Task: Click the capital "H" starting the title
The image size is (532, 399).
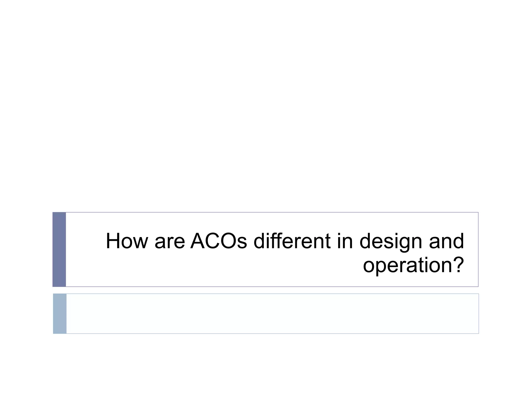Action: [x=113, y=241]
